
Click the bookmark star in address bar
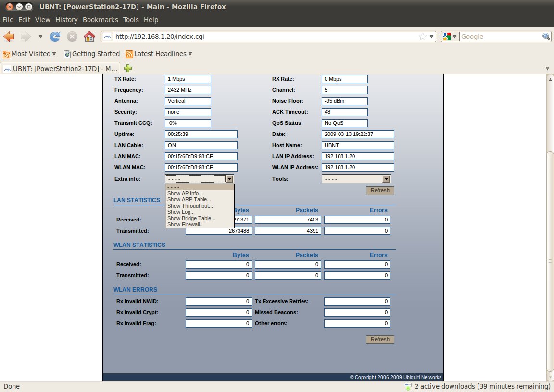(422, 37)
